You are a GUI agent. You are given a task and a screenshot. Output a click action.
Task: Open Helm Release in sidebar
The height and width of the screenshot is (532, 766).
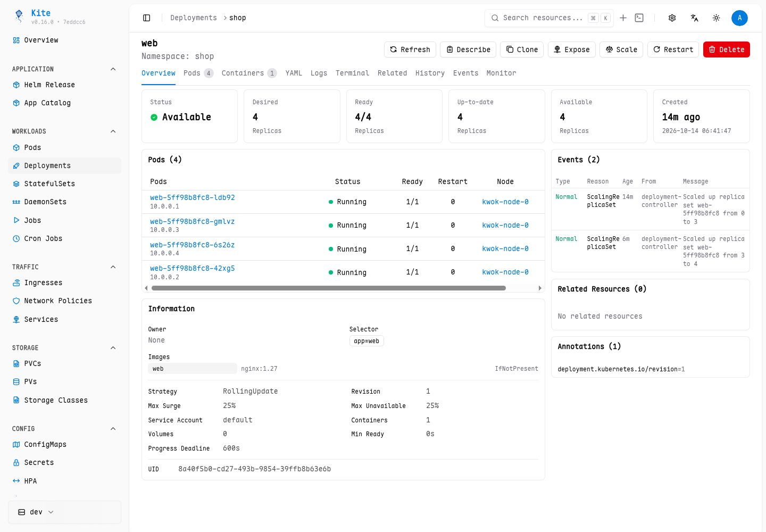pyautogui.click(x=64, y=85)
